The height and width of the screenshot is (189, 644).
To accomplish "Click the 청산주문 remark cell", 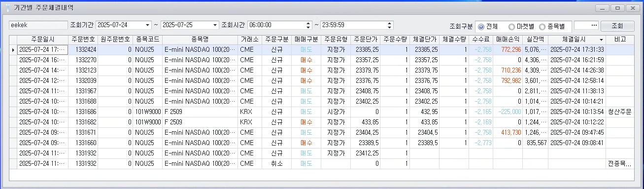I will coord(620,112).
